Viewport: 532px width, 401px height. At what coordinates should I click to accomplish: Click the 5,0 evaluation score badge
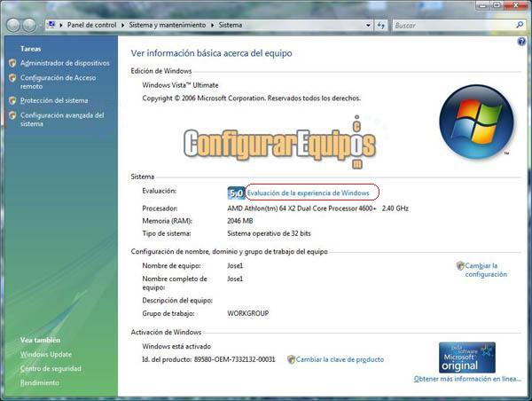pyautogui.click(x=236, y=193)
